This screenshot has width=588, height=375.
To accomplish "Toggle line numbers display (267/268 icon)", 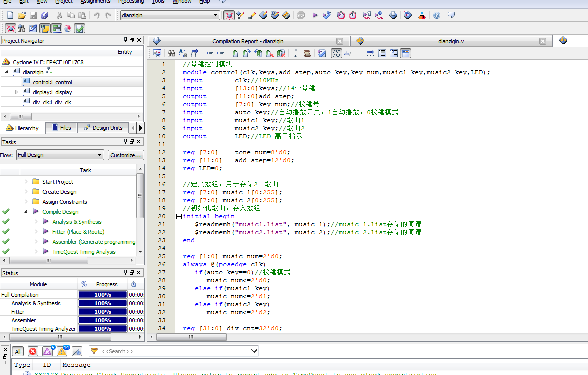I will (337, 53).
